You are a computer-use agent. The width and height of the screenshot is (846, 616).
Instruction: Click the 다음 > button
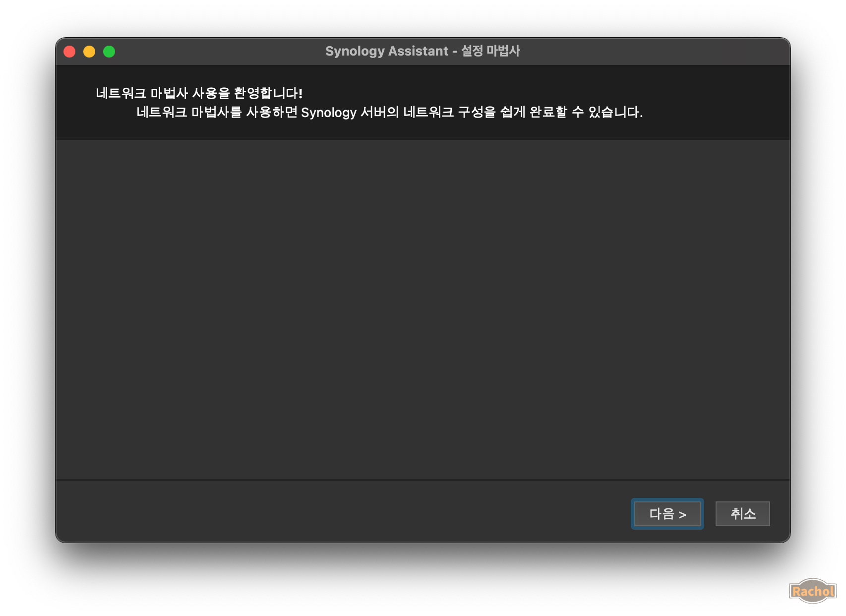(x=667, y=514)
